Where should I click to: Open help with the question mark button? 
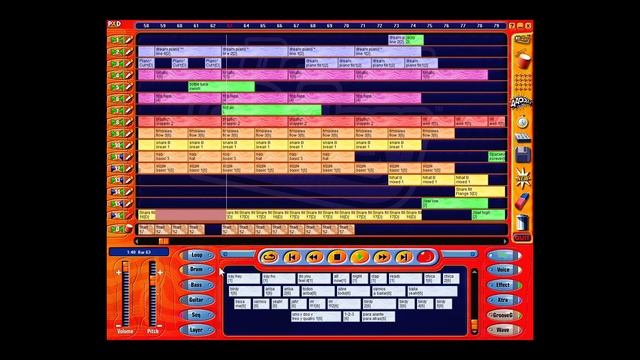point(511,25)
